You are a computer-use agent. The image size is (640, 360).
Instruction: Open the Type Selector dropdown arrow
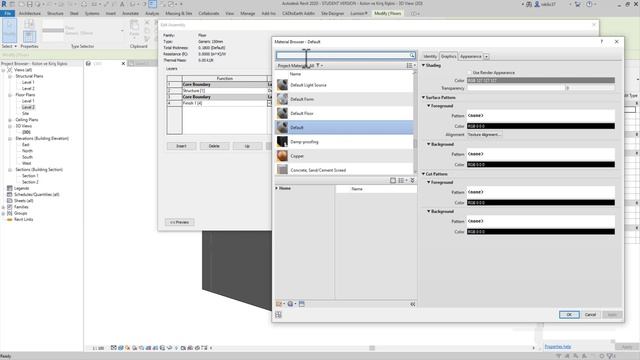coord(122,31)
